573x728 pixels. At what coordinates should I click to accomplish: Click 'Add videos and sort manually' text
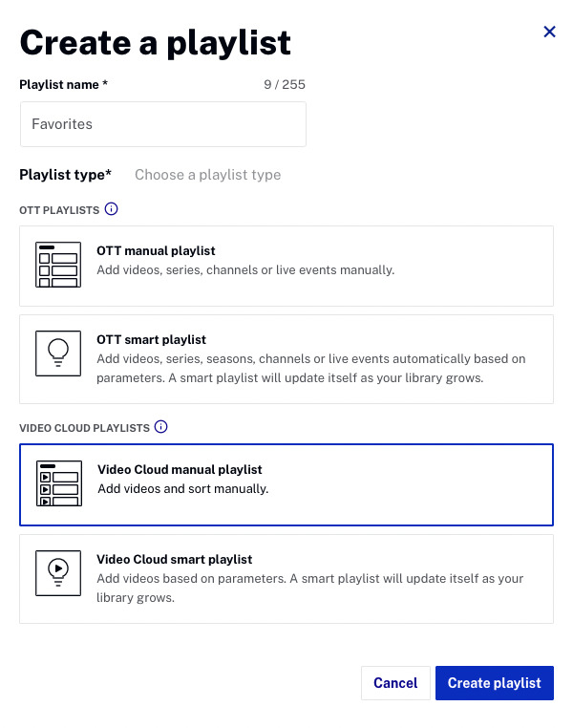pyautogui.click(x=182, y=488)
